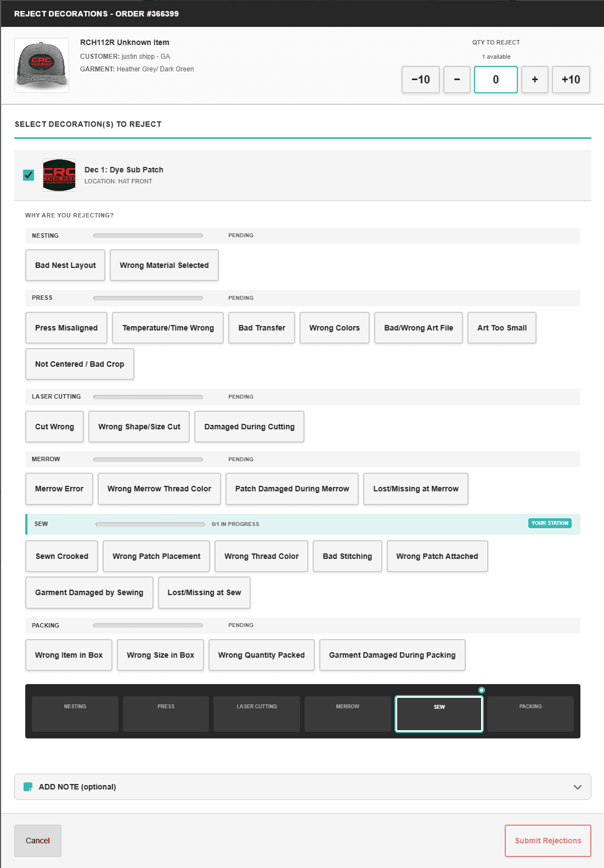
Task: Pick Wrong Merrow Thread Color reason
Action: click(x=159, y=489)
